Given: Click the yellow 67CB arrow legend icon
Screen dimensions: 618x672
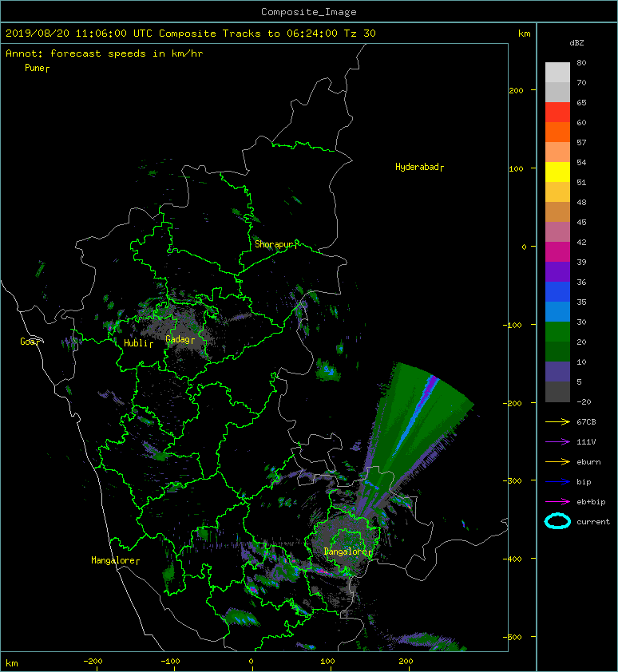Looking at the screenshot, I should (x=557, y=422).
